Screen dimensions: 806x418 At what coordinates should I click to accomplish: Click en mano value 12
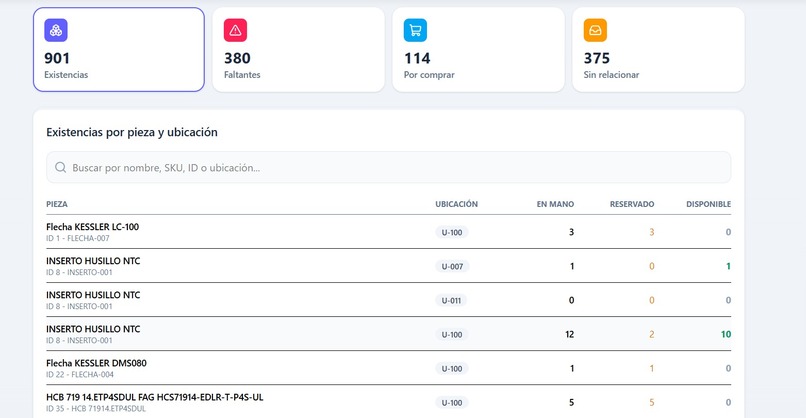pyautogui.click(x=570, y=334)
